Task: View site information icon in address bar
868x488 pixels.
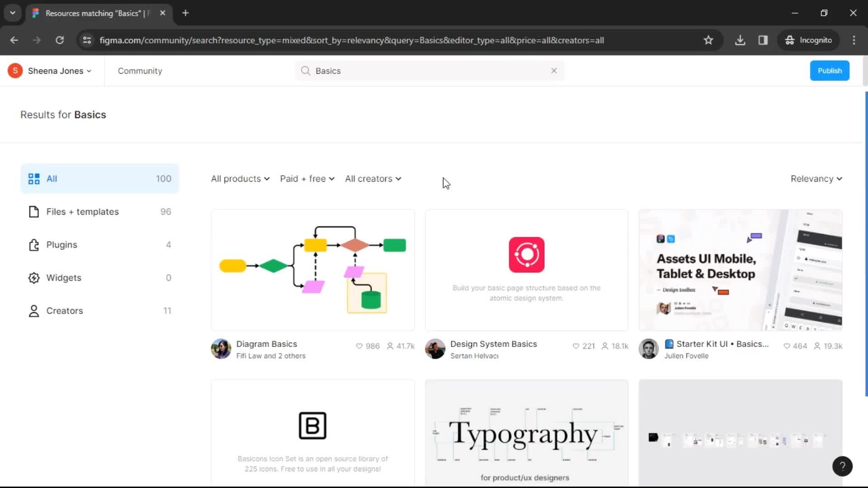Action: click(x=87, y=40)
